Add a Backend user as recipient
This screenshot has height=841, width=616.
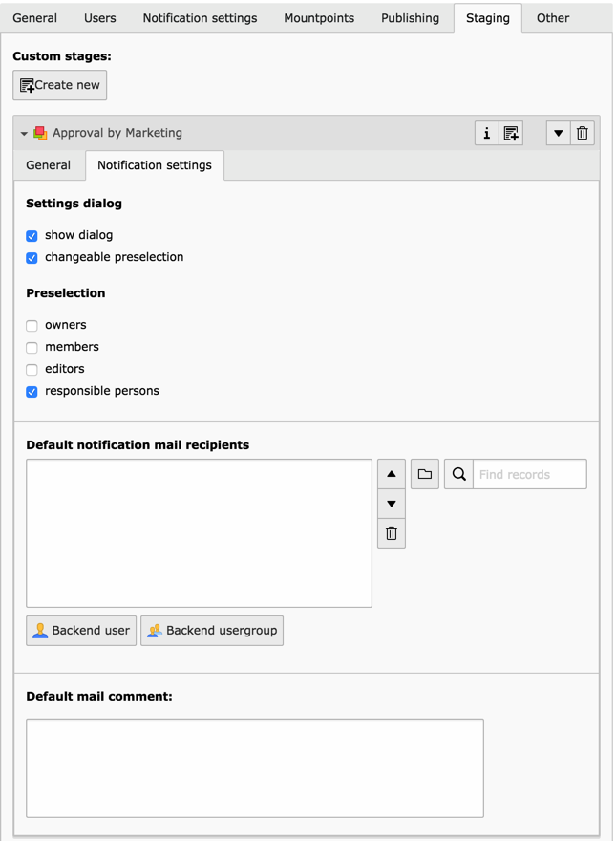click(80, 630)
